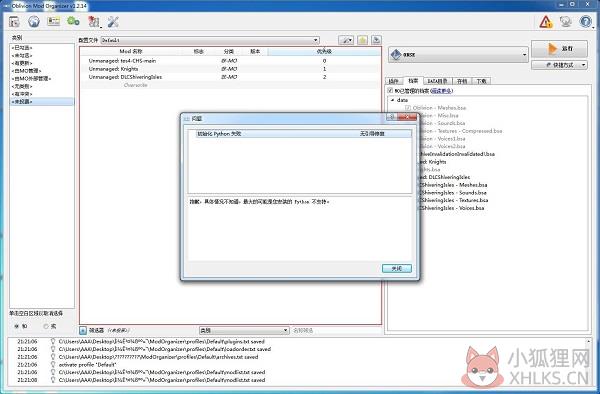Image resolution: width=600 pixels, height=394 pixels.
Task: Open the Install Mod from archive toolbar icon
Action: click(15, 22)
